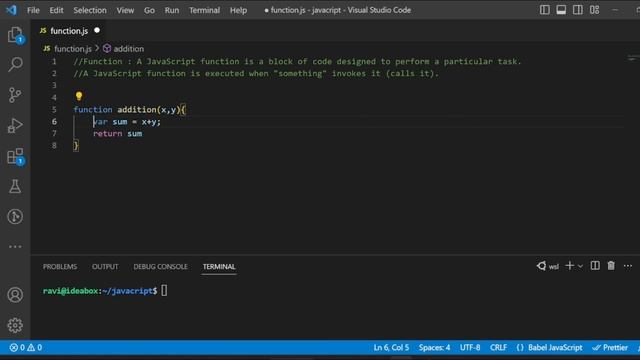The height and width of the screenshot is (360, 640).
Task: Open the Run menu
Action: 172,10
